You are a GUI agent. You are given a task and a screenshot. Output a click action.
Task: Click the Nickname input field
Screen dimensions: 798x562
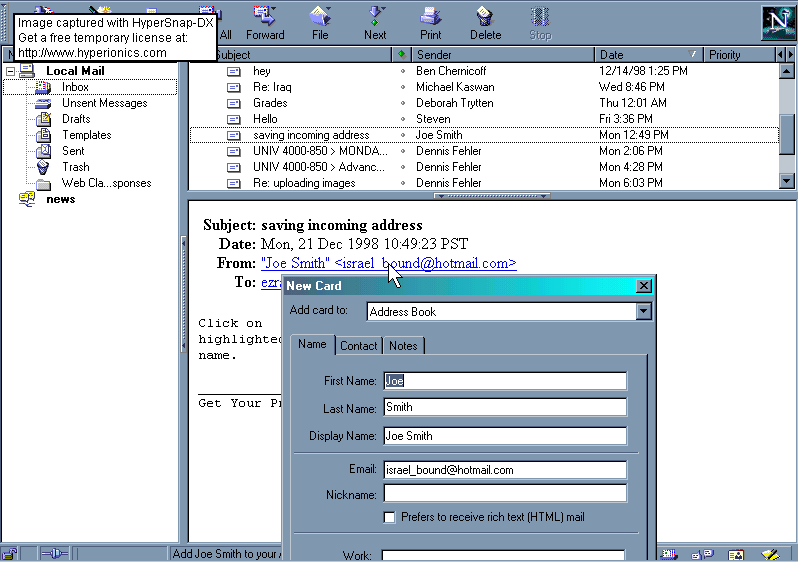click(504, 494)
